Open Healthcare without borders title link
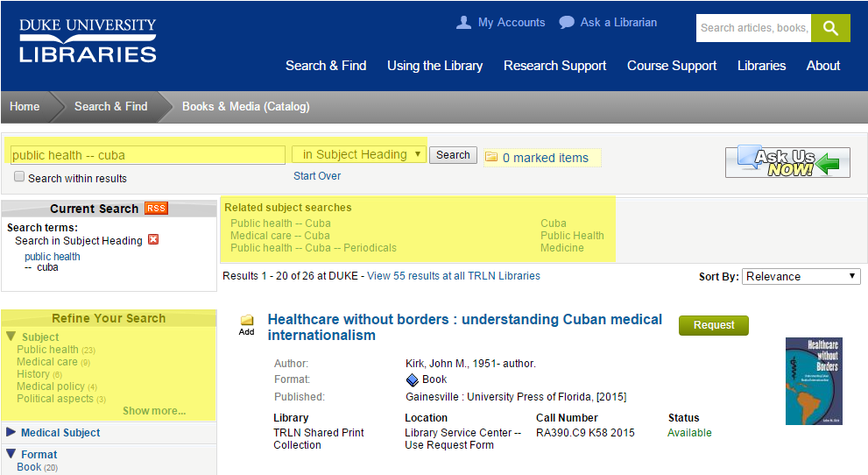The image size is (868, 475). 464,327
